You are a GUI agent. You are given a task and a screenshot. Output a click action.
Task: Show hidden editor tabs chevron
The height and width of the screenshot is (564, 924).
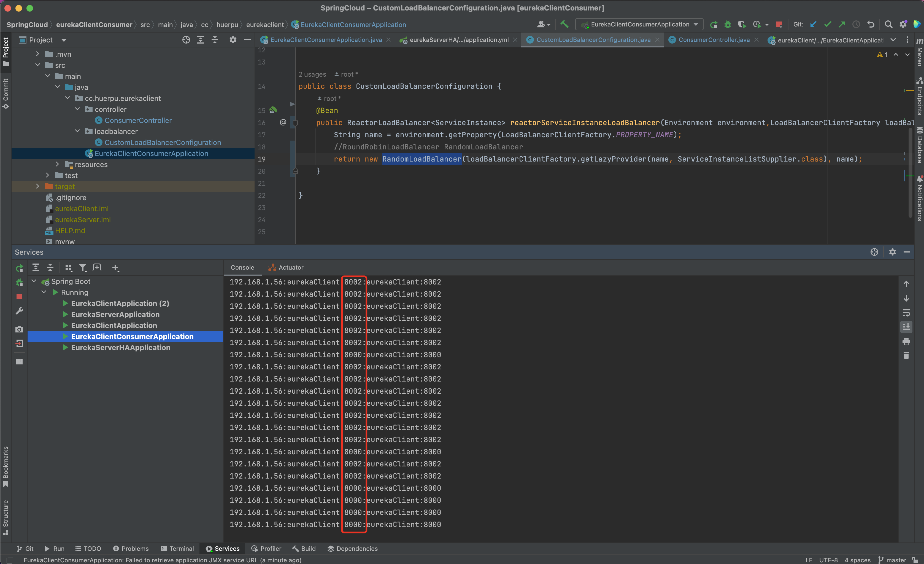click(893, 40)
